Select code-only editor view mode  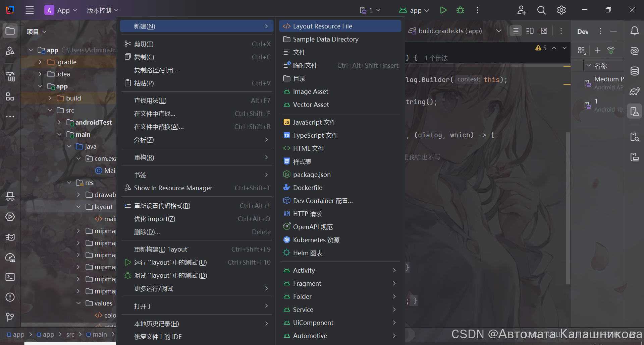[x=516, y=31]
